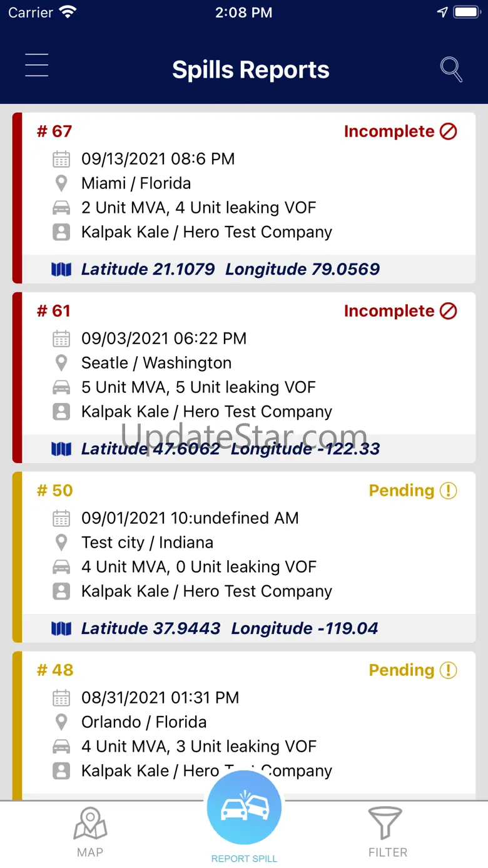Tap the map icon beside Latitude 37.9443
Image resolution: width=488 pixels, height=868 pixels.
(61, 629)
